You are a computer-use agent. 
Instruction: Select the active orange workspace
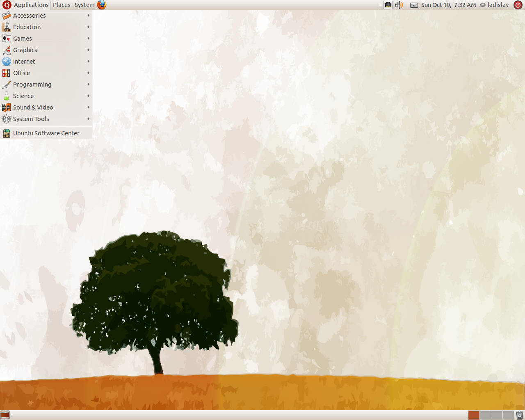pyautogui.click(x=474, y=415)
